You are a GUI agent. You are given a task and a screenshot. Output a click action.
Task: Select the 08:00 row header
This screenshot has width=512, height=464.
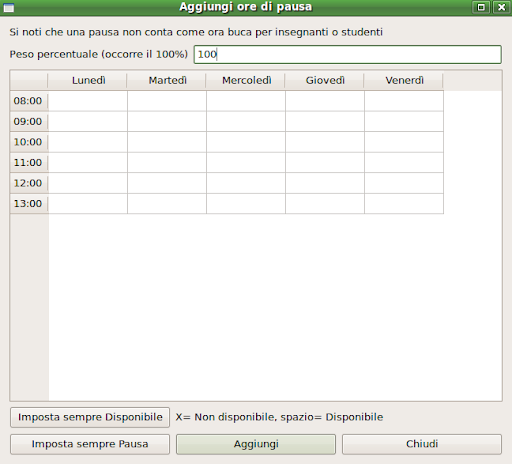point(29,101)
